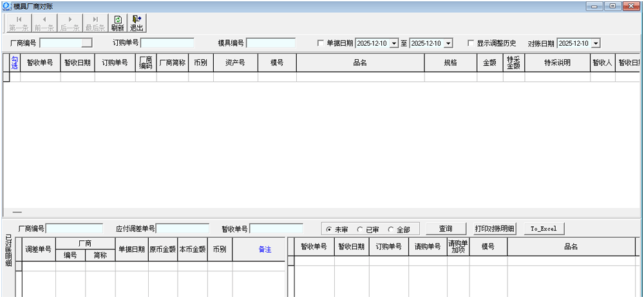Screen dimensions: 644x297
Task: Click the 订购单号 input field at top
Action: point(167,43)
